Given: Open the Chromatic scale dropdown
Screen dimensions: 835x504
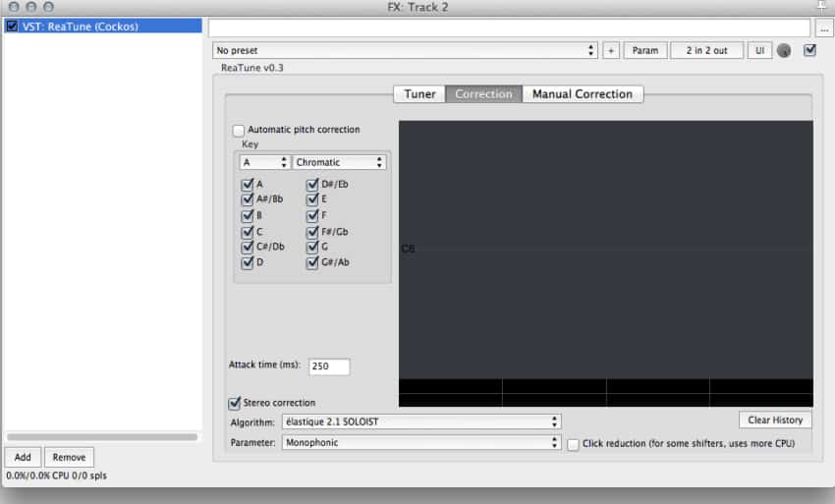Looking at the screenshot, I should [339, 162].
